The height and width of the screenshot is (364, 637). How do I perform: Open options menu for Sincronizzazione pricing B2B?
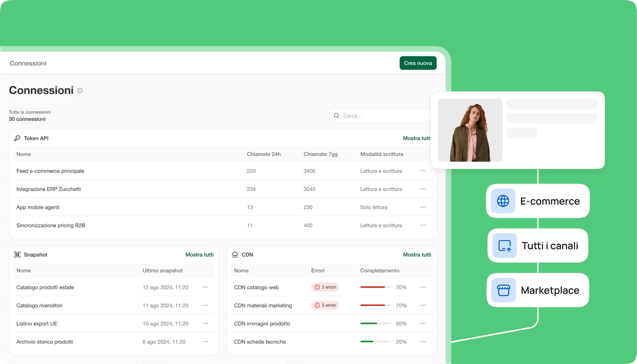click(x=423, y=225)
